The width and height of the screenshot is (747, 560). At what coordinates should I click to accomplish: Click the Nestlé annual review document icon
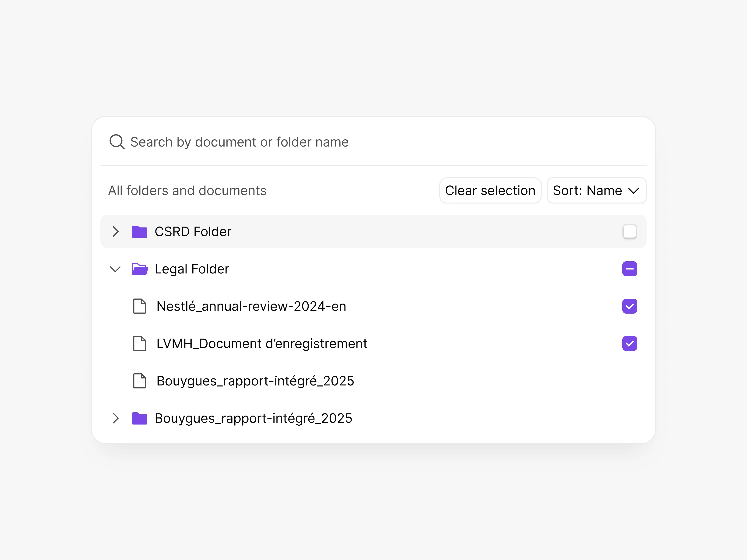139,306
